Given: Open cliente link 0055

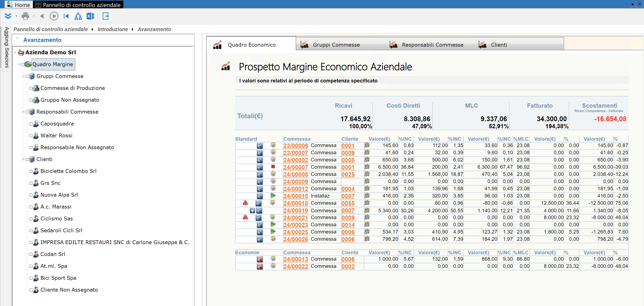Looking at the screenshot, I should (x=348, y=203).
